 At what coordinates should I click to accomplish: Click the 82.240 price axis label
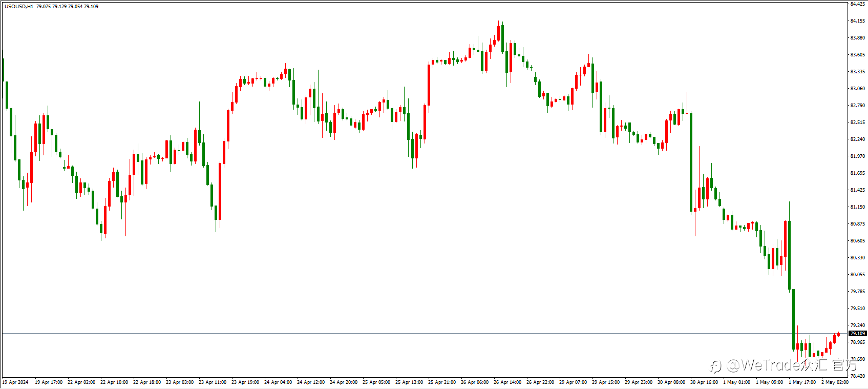click(858, 139)
